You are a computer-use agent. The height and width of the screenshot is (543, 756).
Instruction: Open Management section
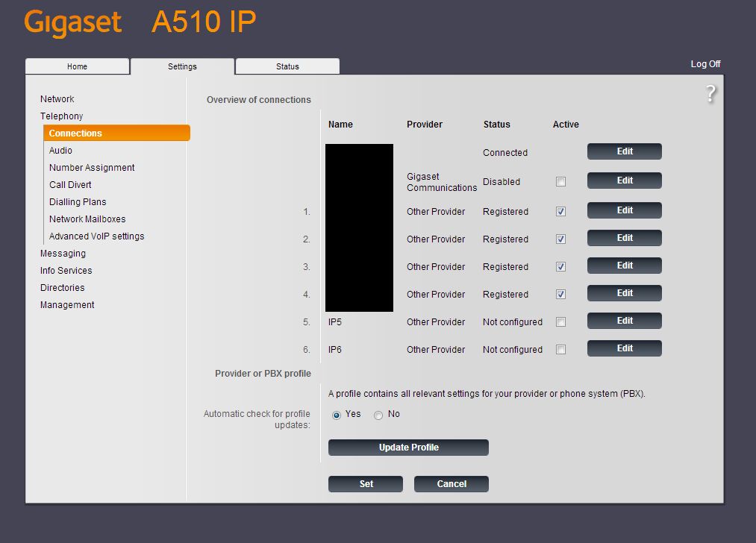pos(67,305)
